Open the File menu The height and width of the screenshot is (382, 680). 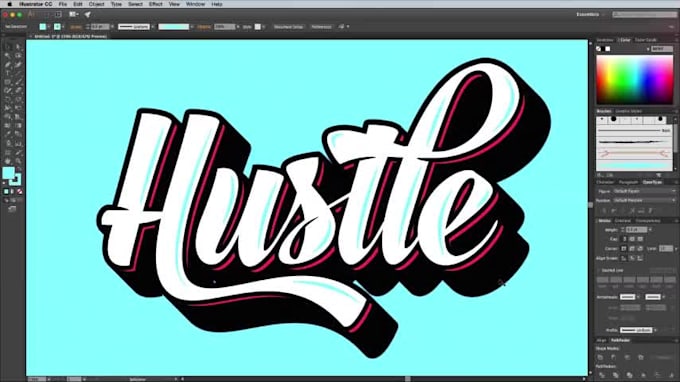coord(63,4)
